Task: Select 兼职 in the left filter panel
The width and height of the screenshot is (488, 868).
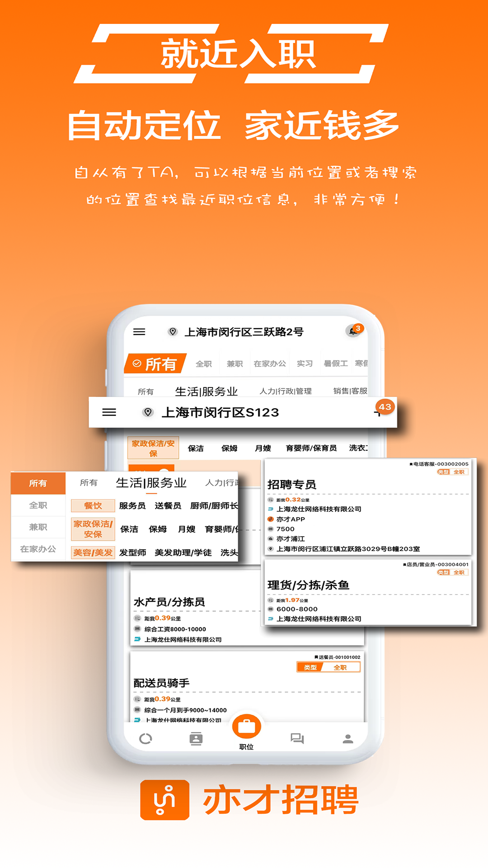Action: (38, 527)
